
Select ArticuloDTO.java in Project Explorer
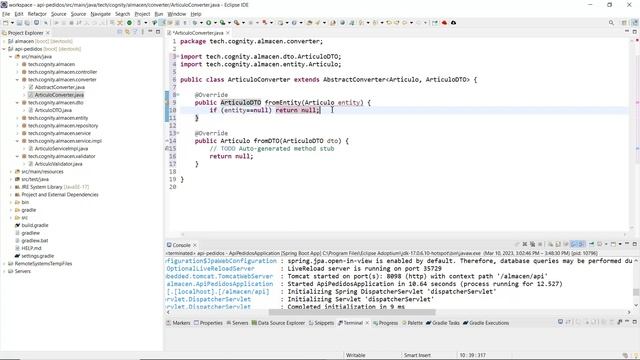53,110
